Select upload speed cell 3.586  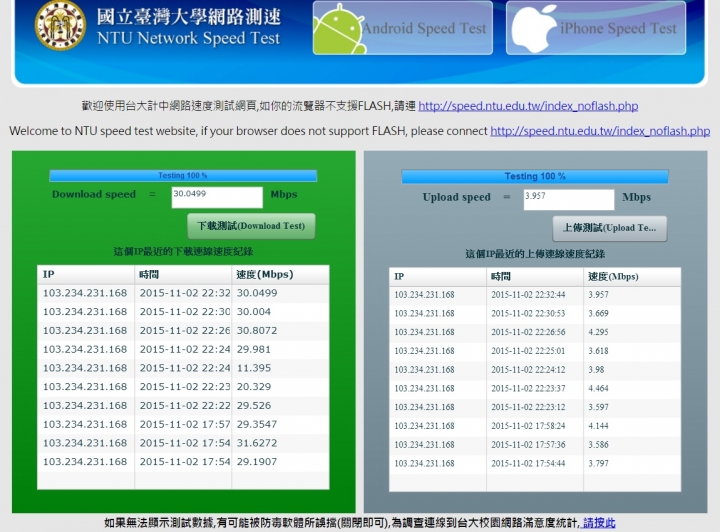pyautogui.click(x=632, y=446)
